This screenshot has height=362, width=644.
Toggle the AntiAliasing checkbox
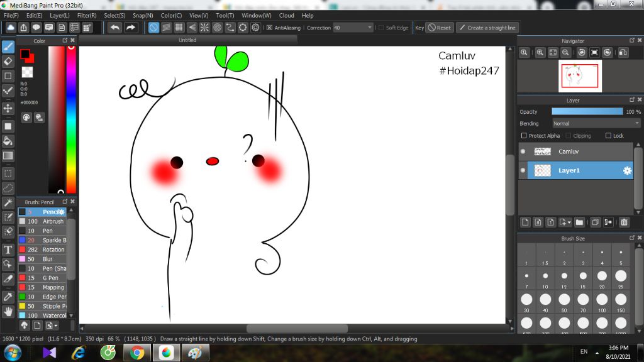click(269, 28)
